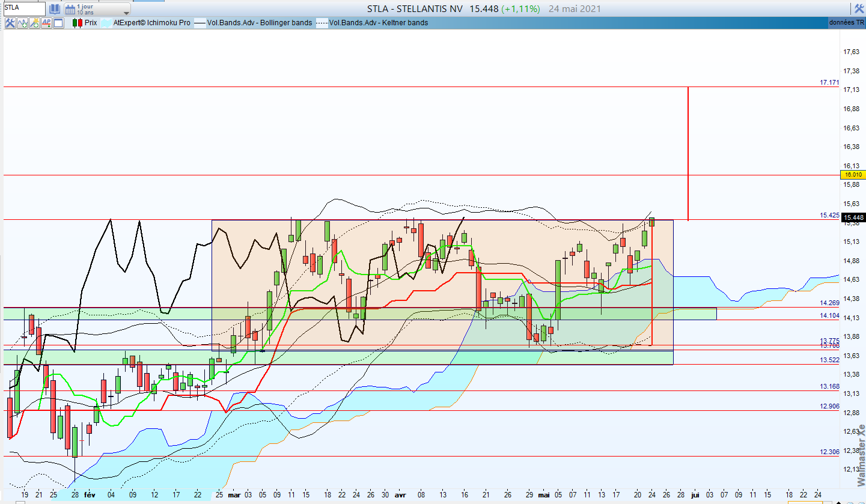
Task: Click the 12.906 level label
Action: 829,406
